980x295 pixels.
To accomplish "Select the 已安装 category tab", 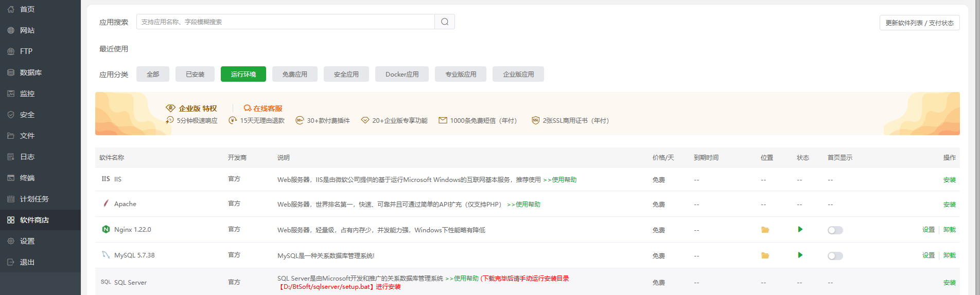I will click(x=195, y=74).
